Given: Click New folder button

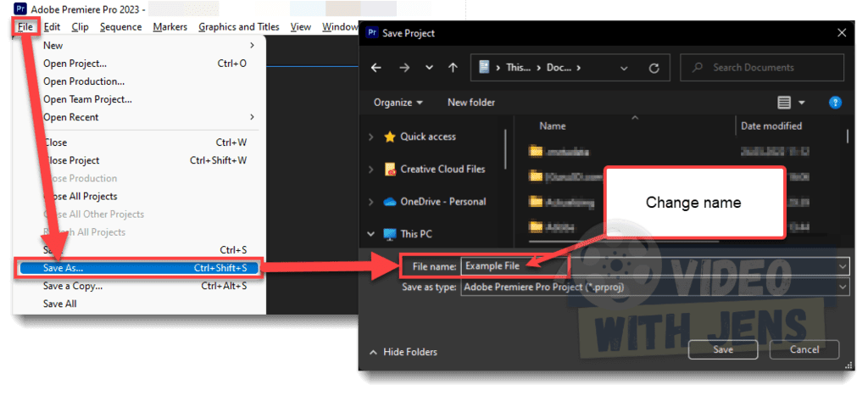Looking at the screenshot, I should (471, 103).
